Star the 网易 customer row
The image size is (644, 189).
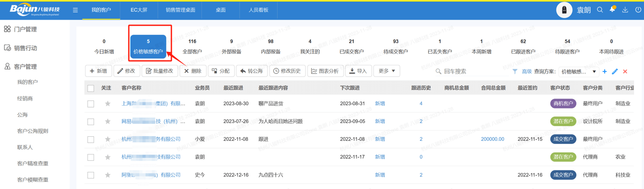point(108,121)
